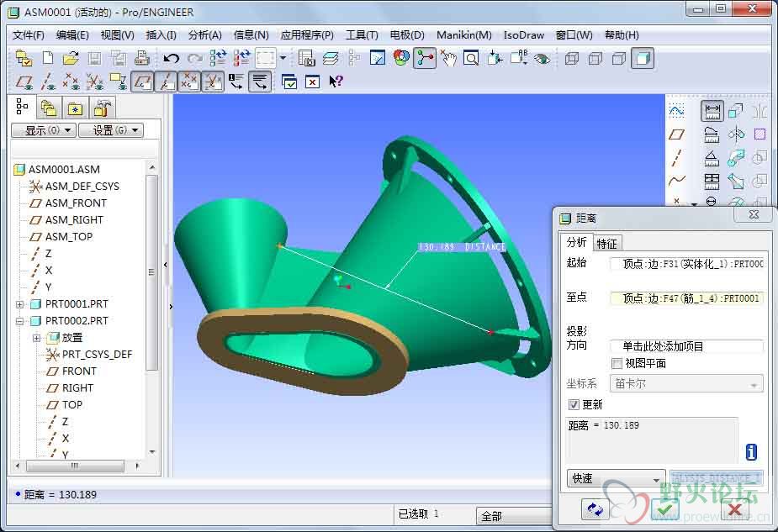Open the 文件(F) menu
The image size is (778, 532).
[x=29, y=35]
